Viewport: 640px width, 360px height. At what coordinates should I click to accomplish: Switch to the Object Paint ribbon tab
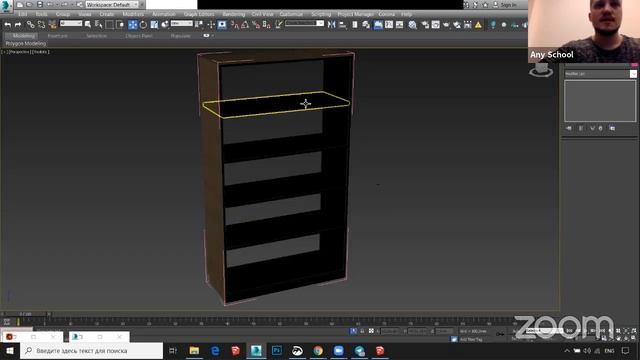coord(139,36)
